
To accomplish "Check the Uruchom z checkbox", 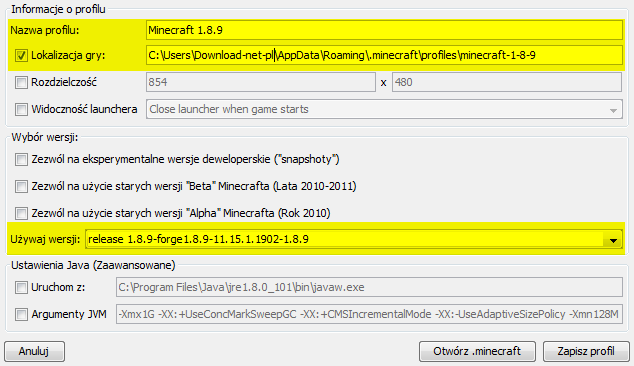I will coord(21,288).
